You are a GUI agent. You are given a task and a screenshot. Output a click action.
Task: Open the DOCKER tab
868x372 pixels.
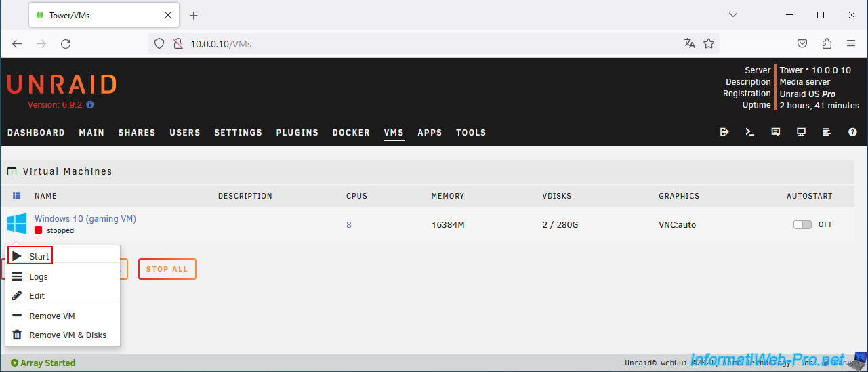(351, 132)
